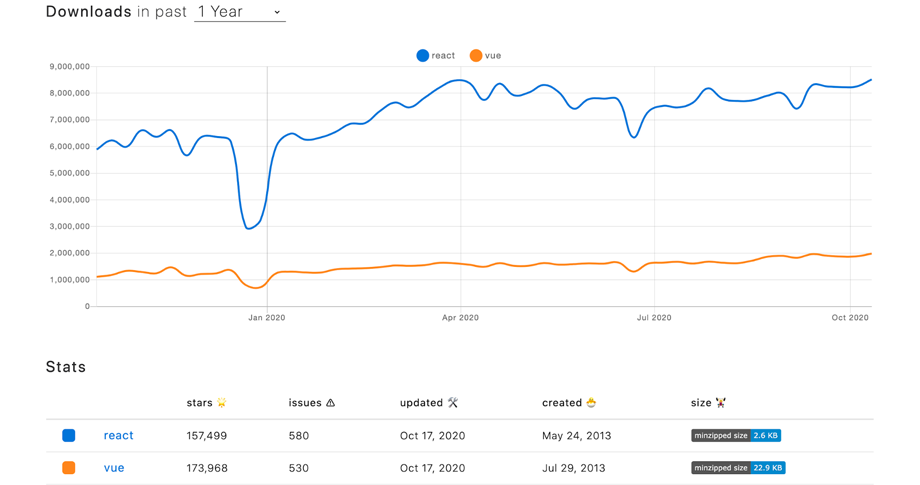The image size is (920, 485).
Task: Click the blue react color square
Action: coord(69,436)
